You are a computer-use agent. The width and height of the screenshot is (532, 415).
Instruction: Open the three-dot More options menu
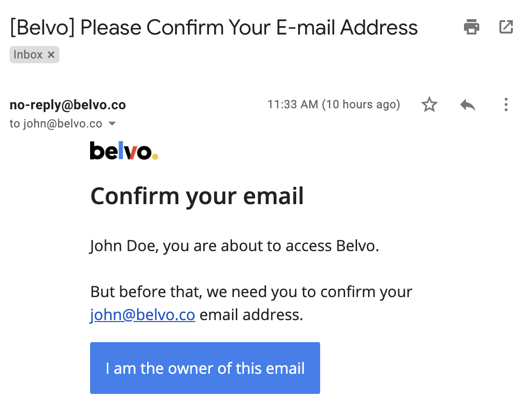coord(506,104)
